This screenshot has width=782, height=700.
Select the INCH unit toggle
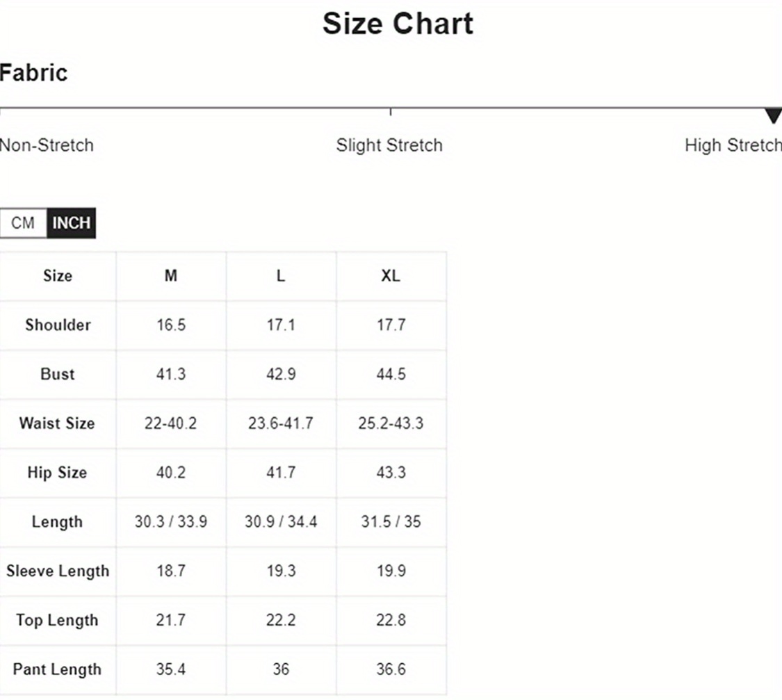[x=72, y=223]
